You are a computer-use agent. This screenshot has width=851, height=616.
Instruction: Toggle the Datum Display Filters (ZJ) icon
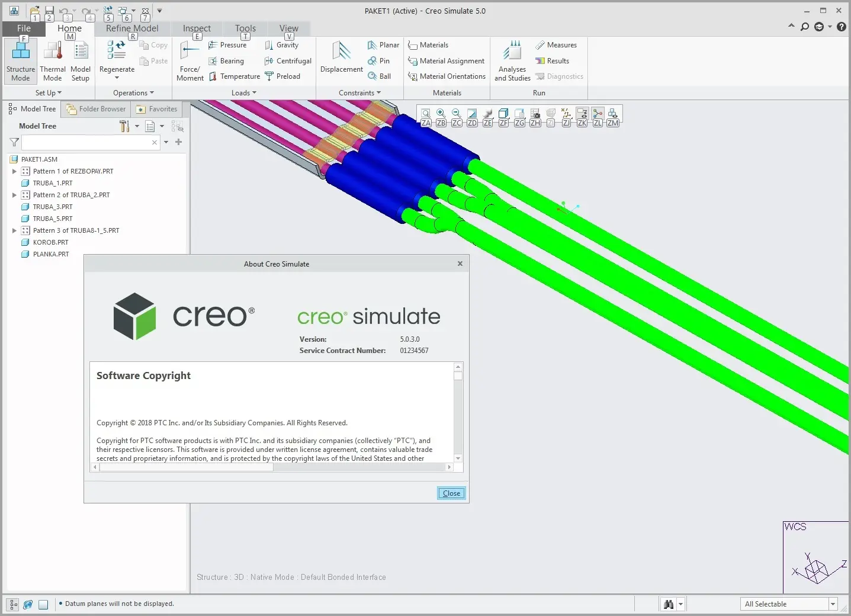(566, 113)
